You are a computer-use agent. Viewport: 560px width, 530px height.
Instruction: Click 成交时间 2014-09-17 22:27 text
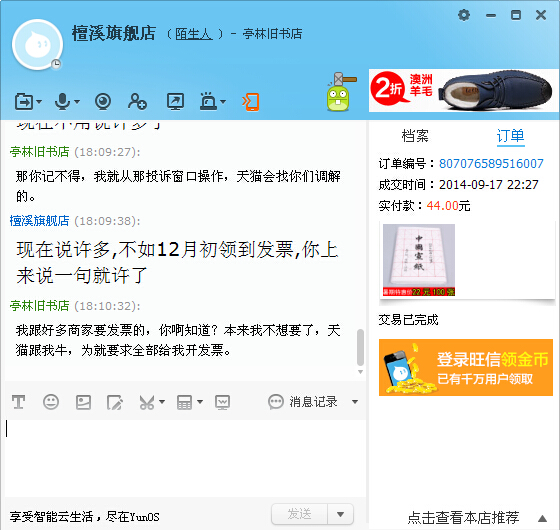pyautogui.click(x=459, y=185)
